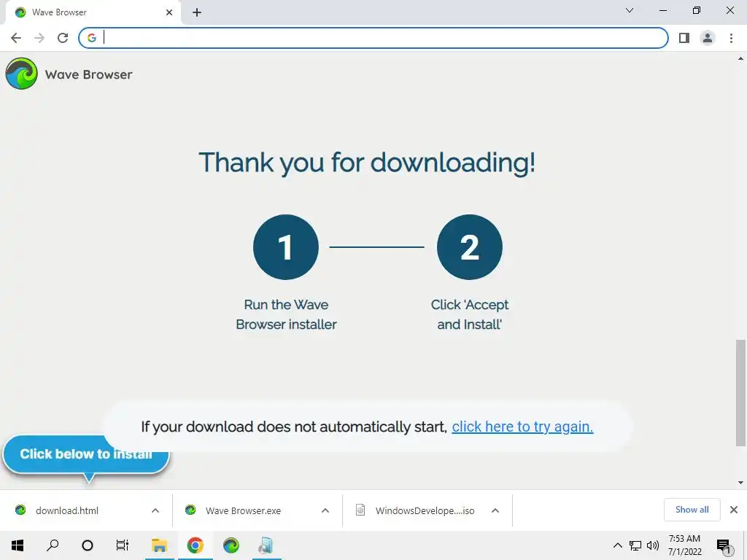Toggle the side panel icon
Image resolution: width=747 pixels, height=560 pixels.
click(684, 38)
